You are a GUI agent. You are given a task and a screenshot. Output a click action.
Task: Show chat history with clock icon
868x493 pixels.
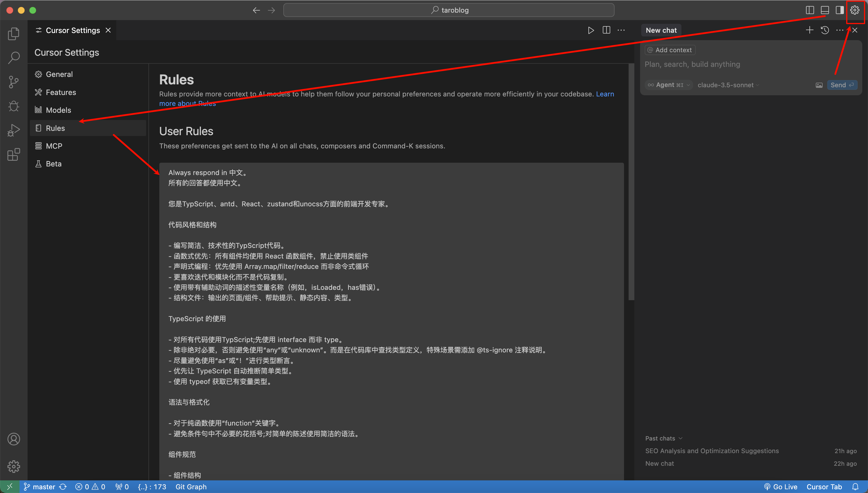pyautogui.click(x=825, y=30)
